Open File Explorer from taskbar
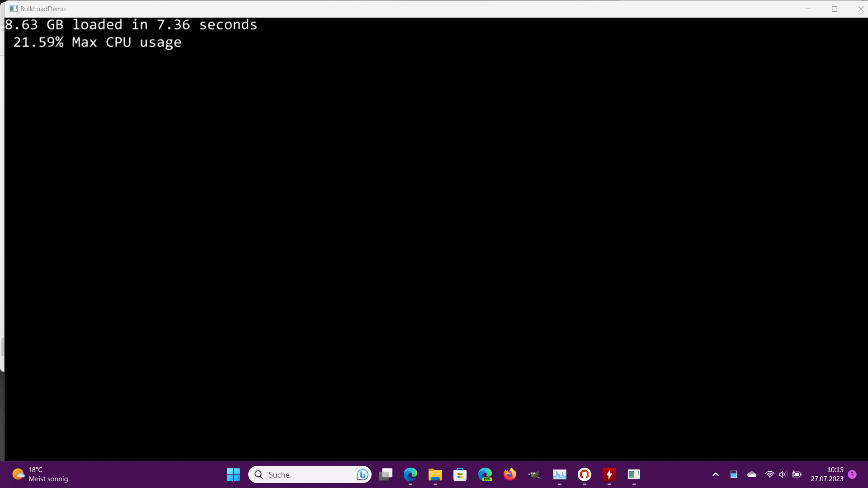 (x=435, y=474)
